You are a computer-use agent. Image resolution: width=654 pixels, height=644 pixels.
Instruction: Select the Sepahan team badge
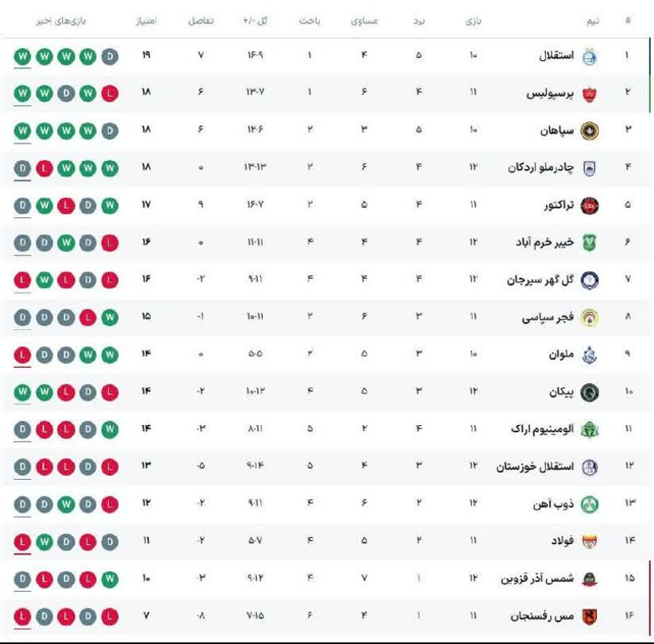[590, 131]
